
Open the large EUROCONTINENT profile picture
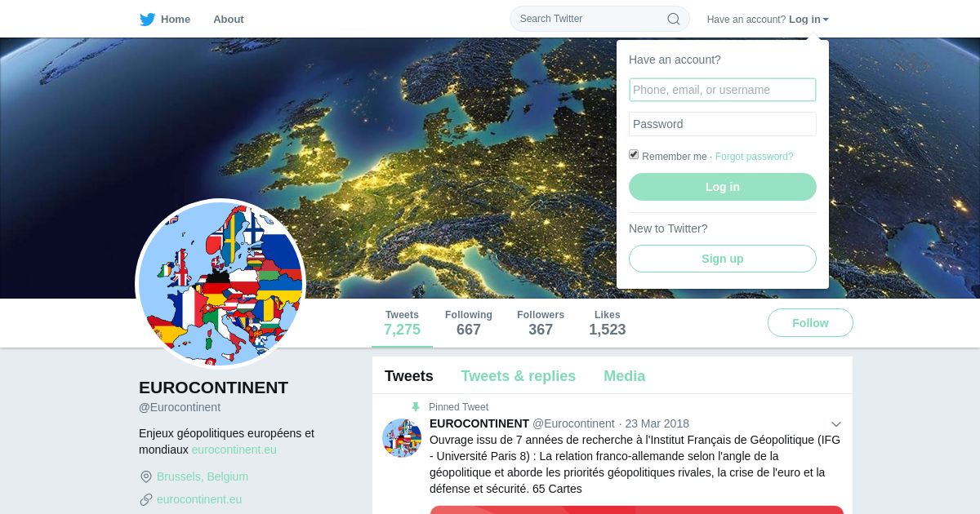220,284
